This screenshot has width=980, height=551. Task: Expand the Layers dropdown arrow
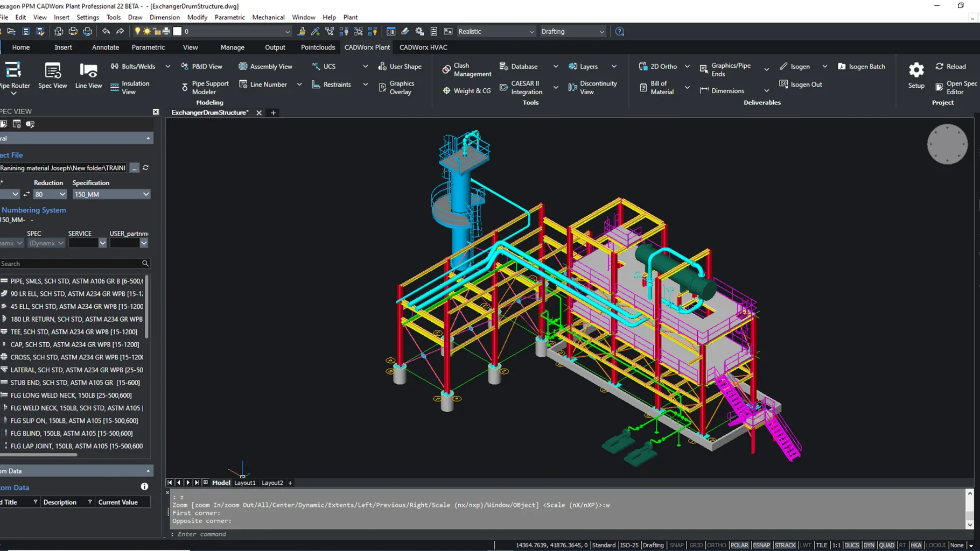[614, 66]
